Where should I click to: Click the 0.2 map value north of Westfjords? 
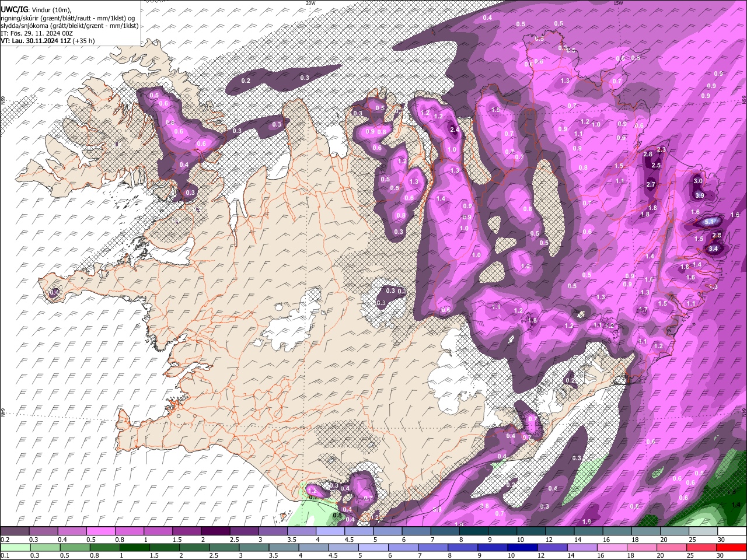point(246,80)
